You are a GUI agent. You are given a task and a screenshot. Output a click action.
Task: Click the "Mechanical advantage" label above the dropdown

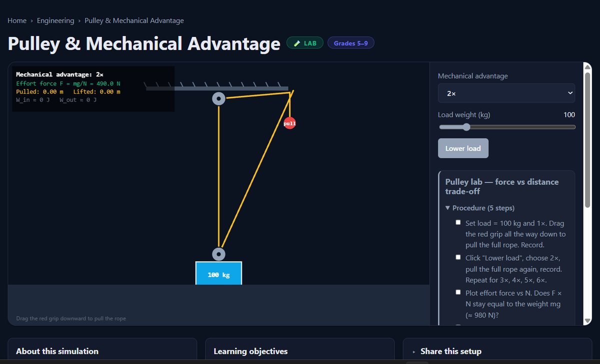click(x=473, y=76)
